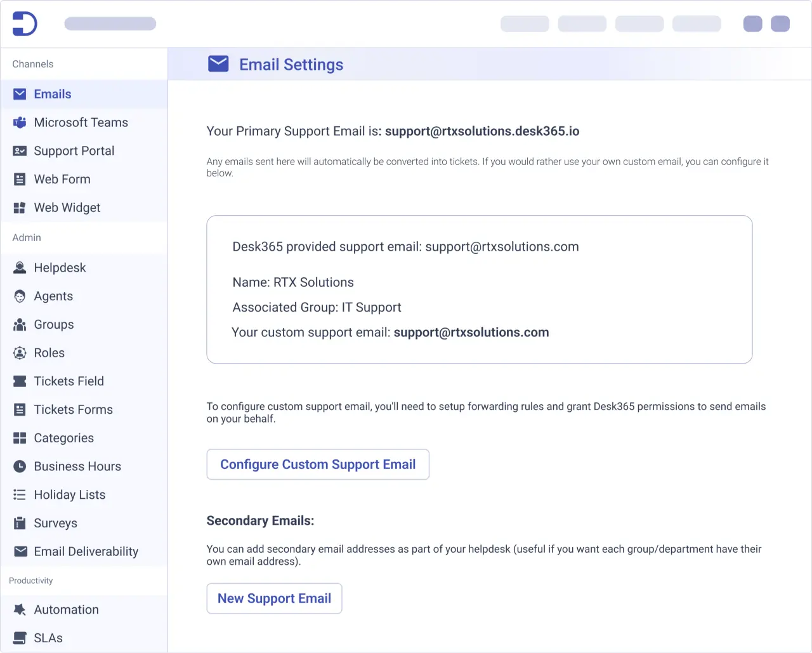Open the SLAs sidebar entry
This screenshot has width=812, height=653.
click(x=48, y=638)
